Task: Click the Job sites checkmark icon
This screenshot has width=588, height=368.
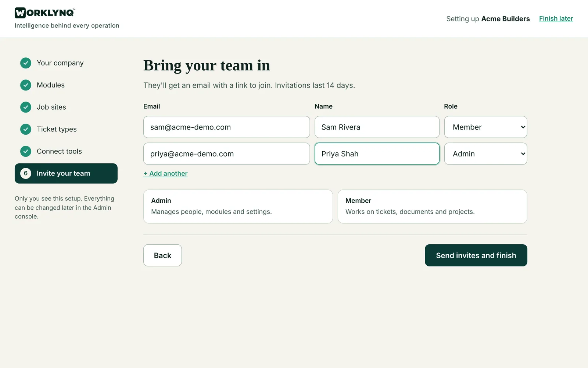Action: click(x=26, y=107)
